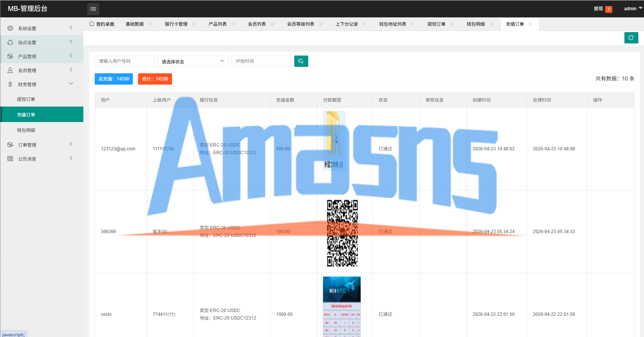Expand the 系统设置 menu chevron
Viewport: 644px width, 337px height.
click(x=71, y=28)
